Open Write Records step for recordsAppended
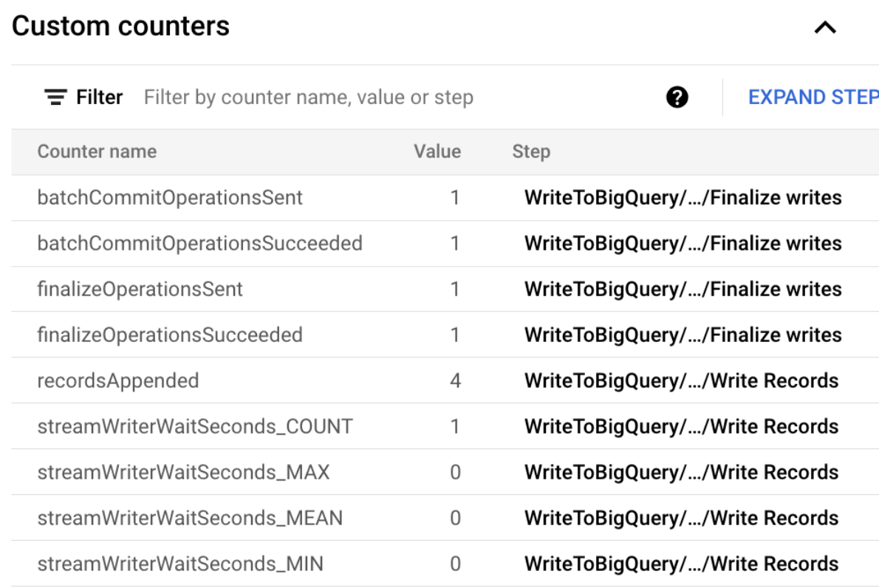 tap(681, 380)
